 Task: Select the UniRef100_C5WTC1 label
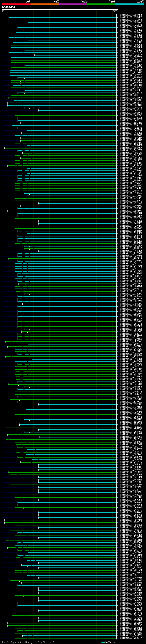point(131,113)
